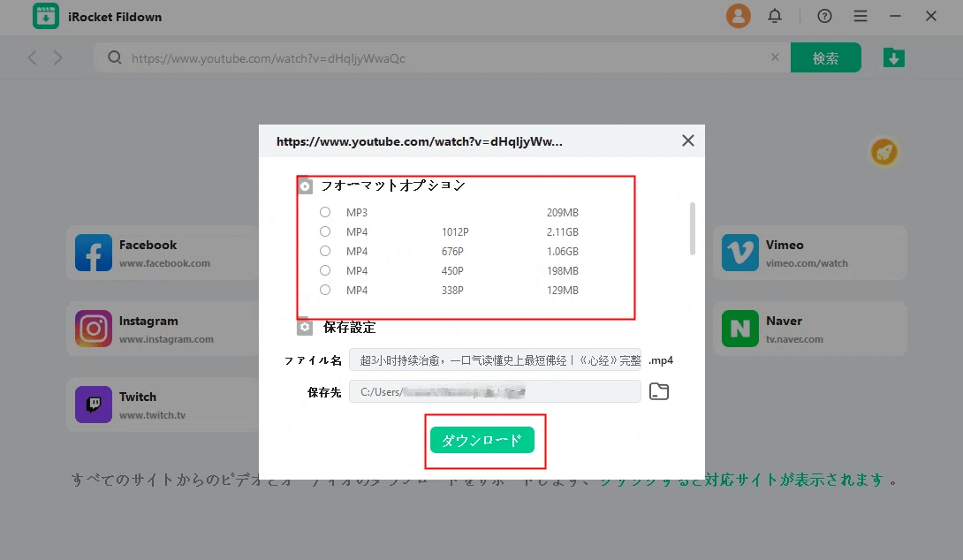Open the green downloads list icon
The height and width of the screenshot is (560, 963).
click(x=893, y=57)
